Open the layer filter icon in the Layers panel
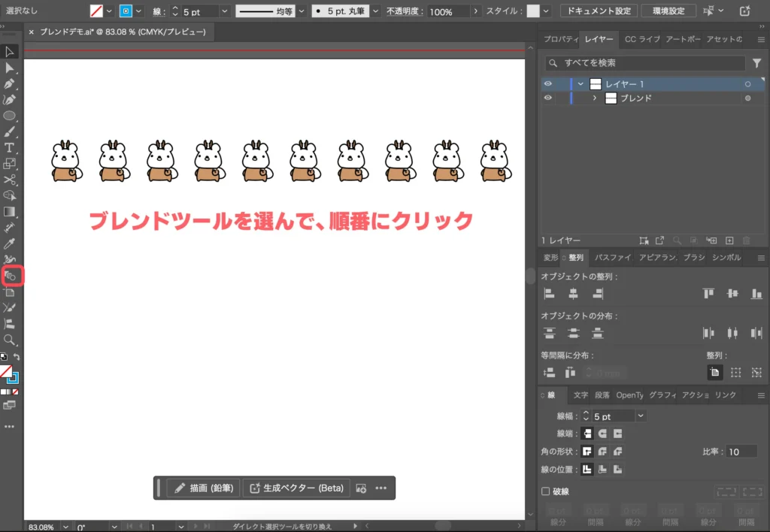 click(757, 63)
